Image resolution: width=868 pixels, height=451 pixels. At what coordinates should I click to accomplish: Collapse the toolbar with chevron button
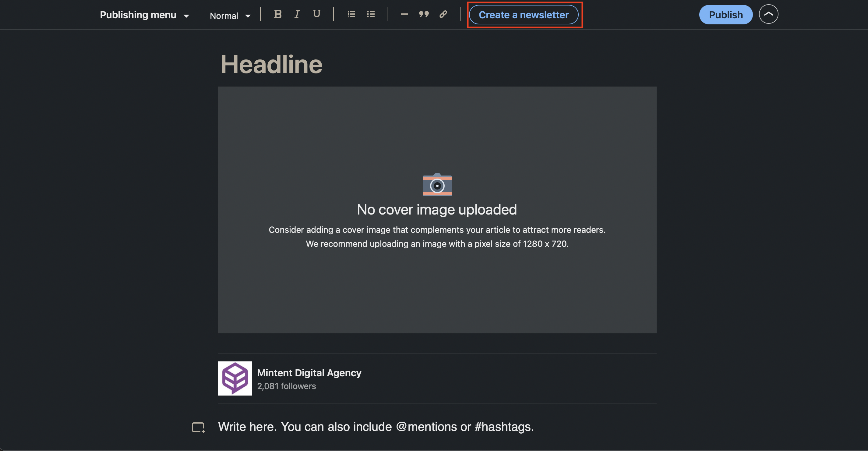(x=768, y=14)
